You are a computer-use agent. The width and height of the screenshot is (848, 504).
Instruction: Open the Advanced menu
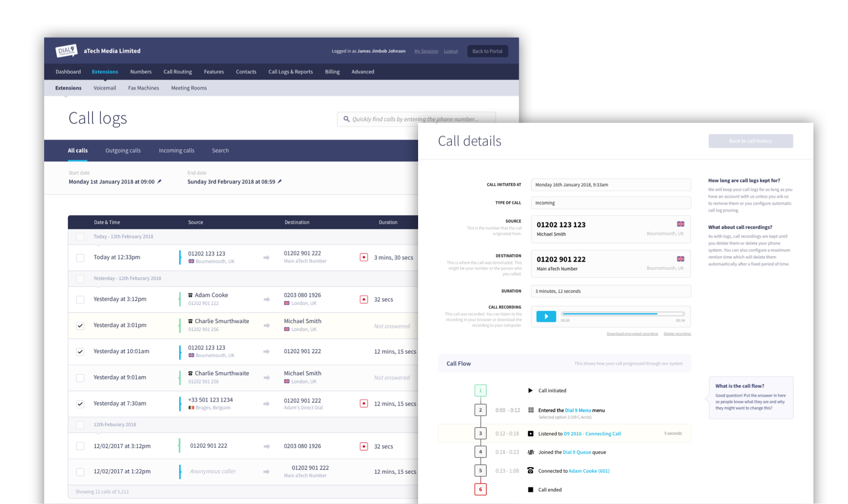pos(363,72)
